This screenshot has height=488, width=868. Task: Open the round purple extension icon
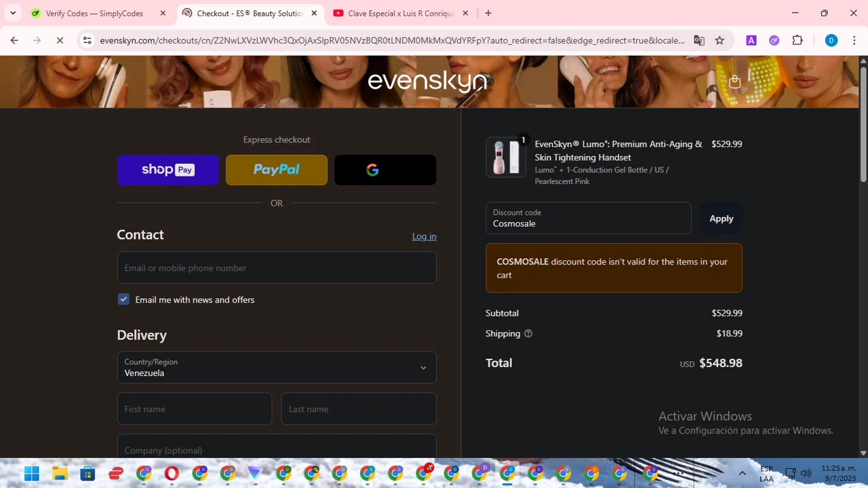coord(774,40)
